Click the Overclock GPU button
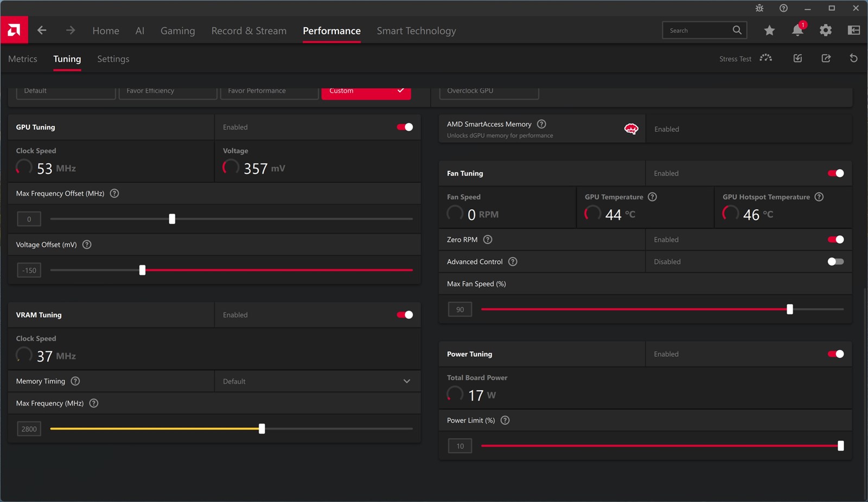The height and width of the screenshot is (502, 868). [489, 92]
